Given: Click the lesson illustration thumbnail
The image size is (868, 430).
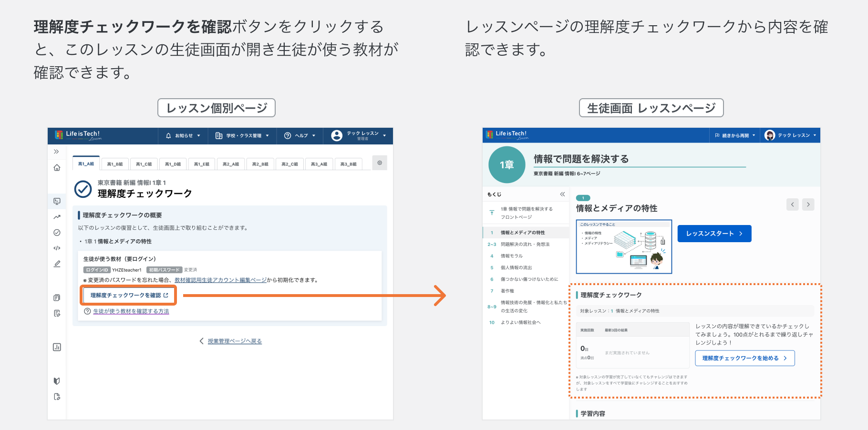Looking at the screenshot, I should [x=624, y=246].
